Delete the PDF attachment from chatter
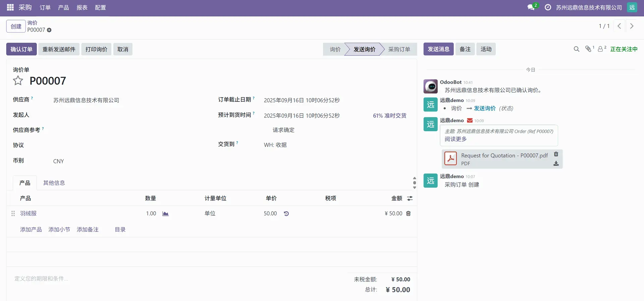Screen dimensions: 644x301 [556, 154]
